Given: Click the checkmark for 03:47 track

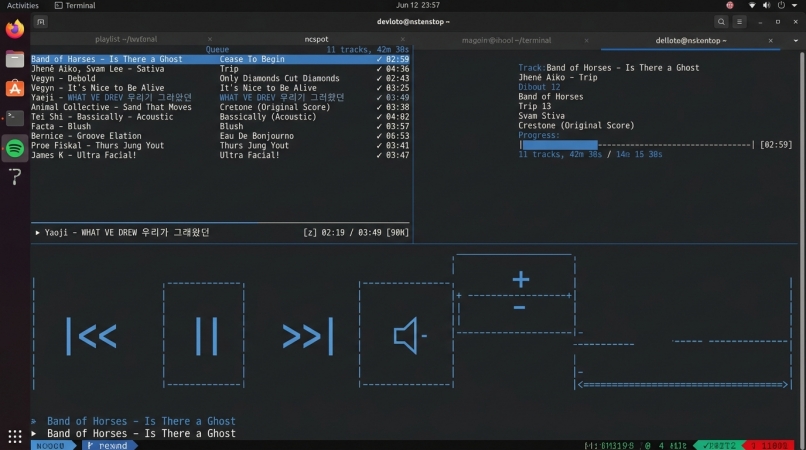Looking at the screenshot, I should (379, 155).
